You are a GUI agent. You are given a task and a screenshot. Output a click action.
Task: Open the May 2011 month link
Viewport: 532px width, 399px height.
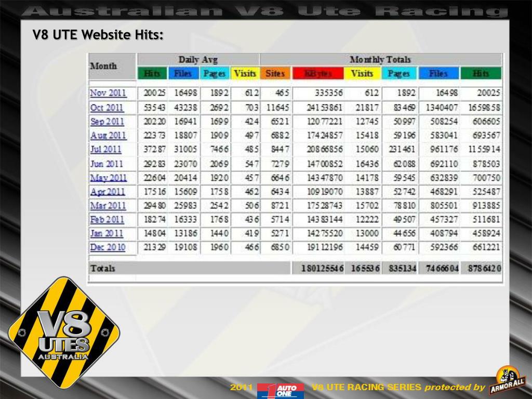[108, 178]
